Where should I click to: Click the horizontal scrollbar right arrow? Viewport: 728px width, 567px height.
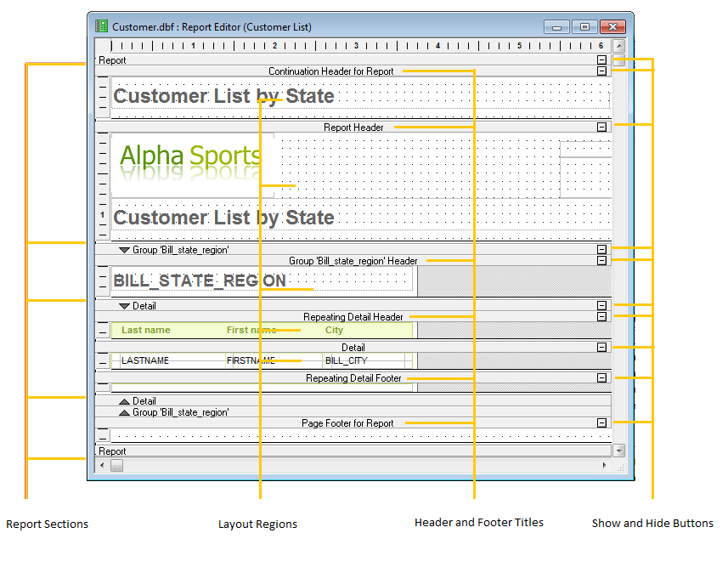604,465
